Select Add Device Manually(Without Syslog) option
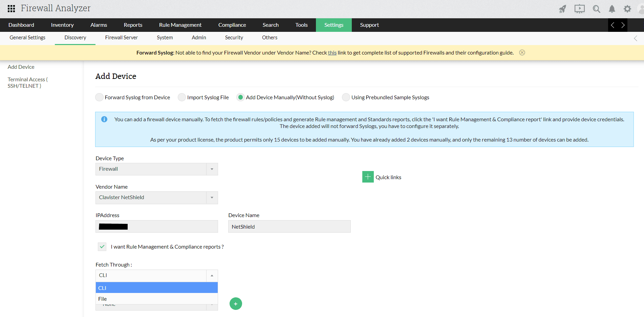The width and height of the screenshot is (644, 317). 240,97
